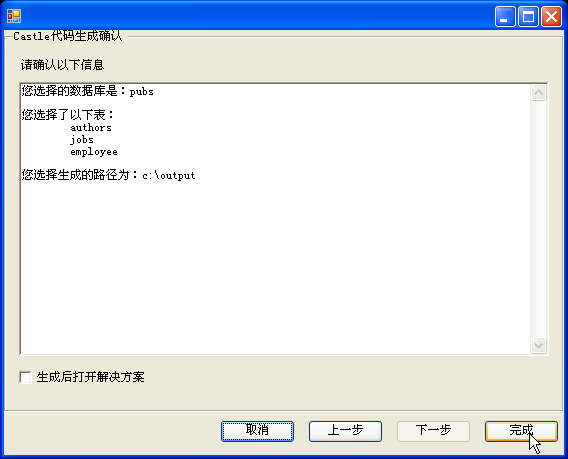Viewport: 568px width, 459px height.
Task: Maximize the wizard window
Action: coord(528,16)
